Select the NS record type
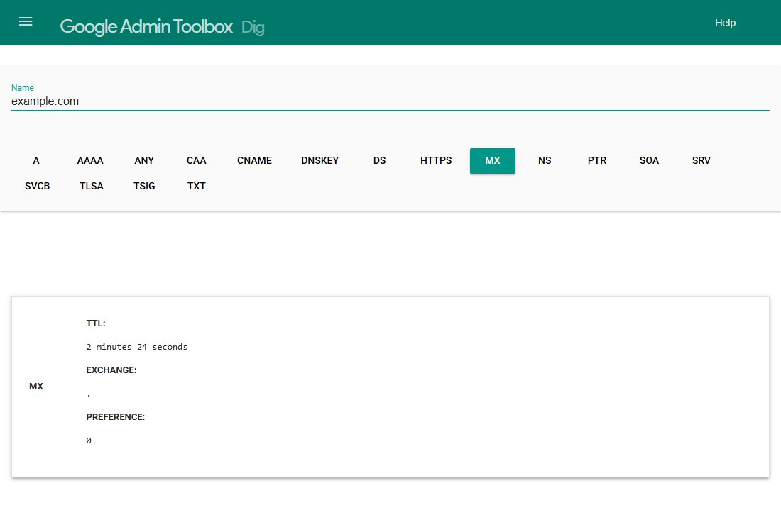Image resolution: width=781 pixels, height=532 pixels. click(x=545, y=161)
